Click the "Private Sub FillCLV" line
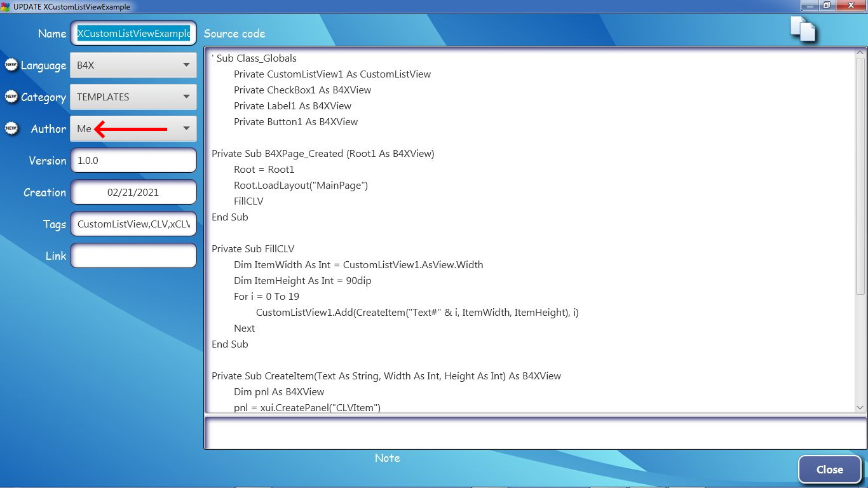 tap(253, 249)
